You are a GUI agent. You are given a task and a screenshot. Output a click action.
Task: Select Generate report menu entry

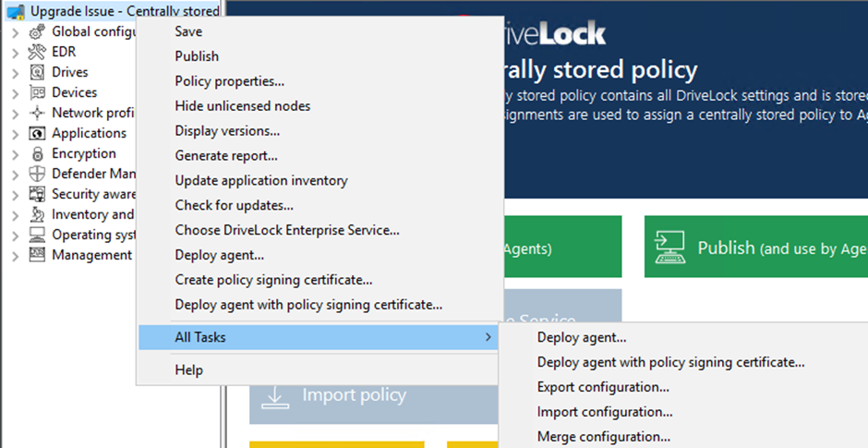[319, 155]
